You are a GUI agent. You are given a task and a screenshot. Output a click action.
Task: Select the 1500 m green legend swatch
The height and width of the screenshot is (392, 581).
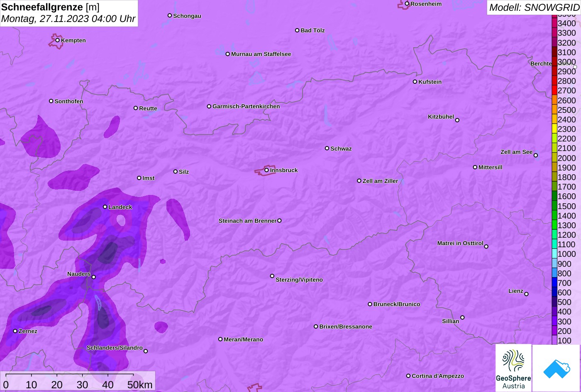pos(554,206)
